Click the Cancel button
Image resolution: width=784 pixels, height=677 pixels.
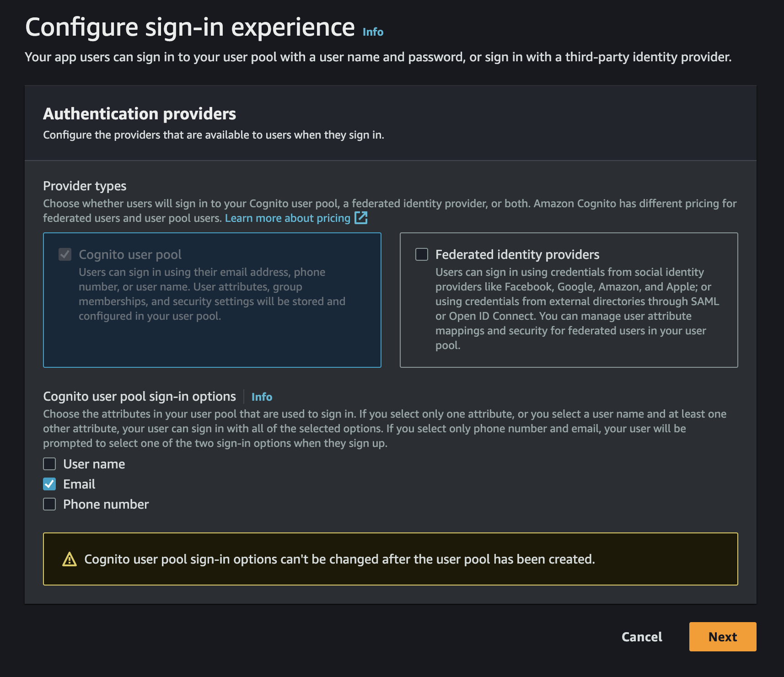(641, 637)
